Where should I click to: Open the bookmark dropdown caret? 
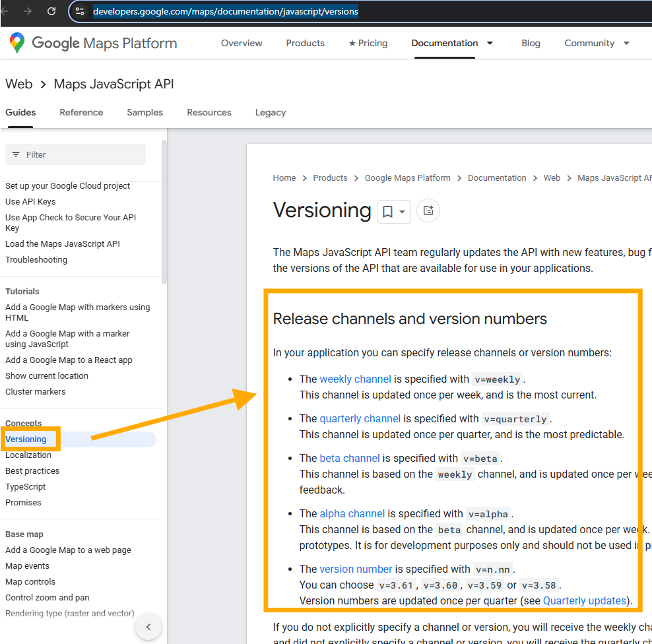pyautogui.click(x=402, y=212)
